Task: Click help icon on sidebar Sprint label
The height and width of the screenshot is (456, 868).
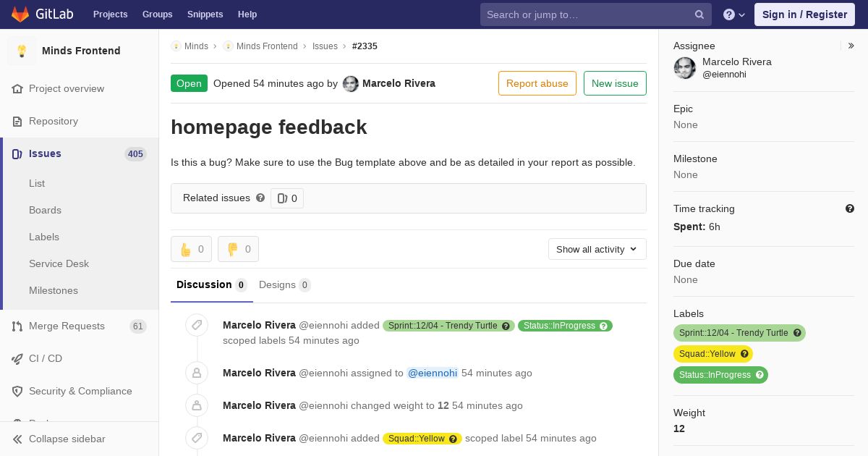Action: (x=797, y=333)
